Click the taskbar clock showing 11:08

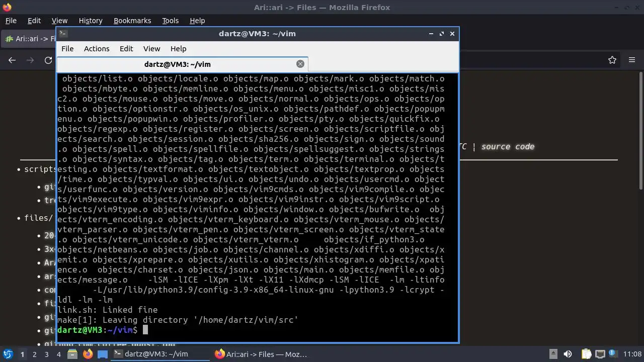click(x=632, y=354)
